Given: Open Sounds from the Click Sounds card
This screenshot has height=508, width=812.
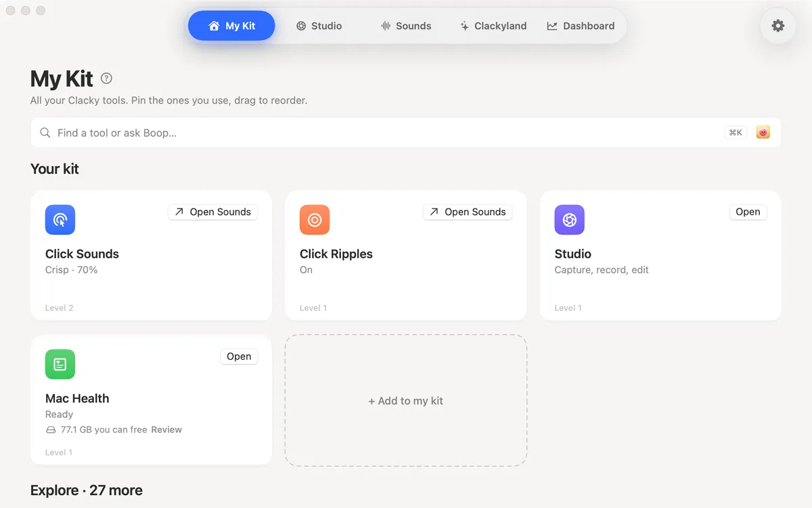Looking at the screenshot, I should 212,212.
